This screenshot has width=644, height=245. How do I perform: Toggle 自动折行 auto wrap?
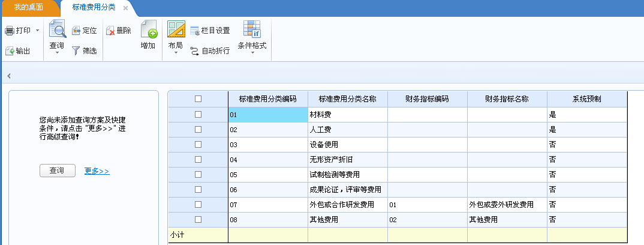(195, 51)
